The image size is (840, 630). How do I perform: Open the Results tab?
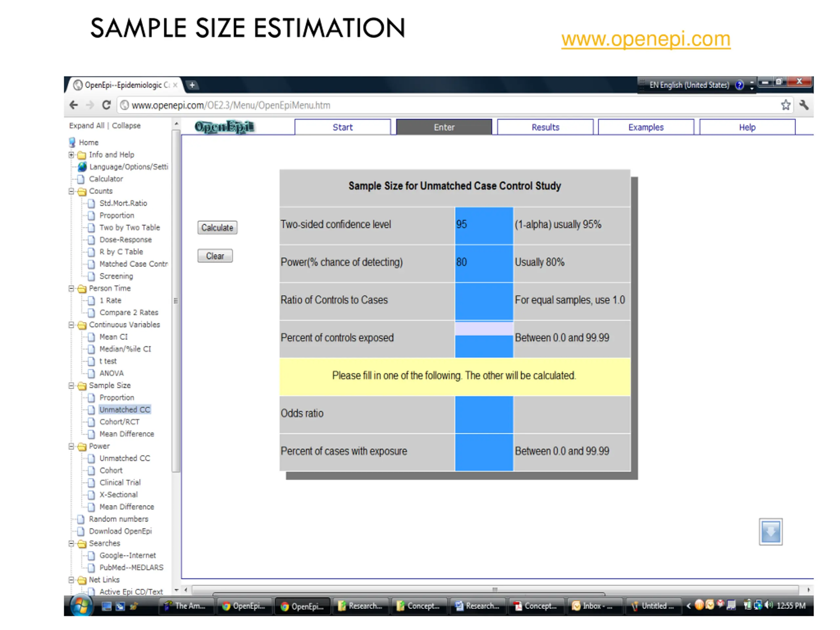545,127
